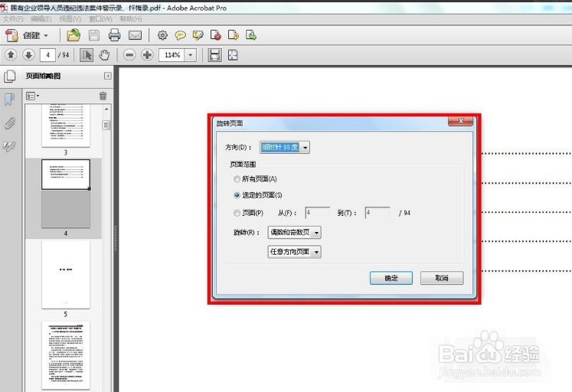572x392 pixels.
Task: Open the 视图(V) menu
Action: coord(70,18)
